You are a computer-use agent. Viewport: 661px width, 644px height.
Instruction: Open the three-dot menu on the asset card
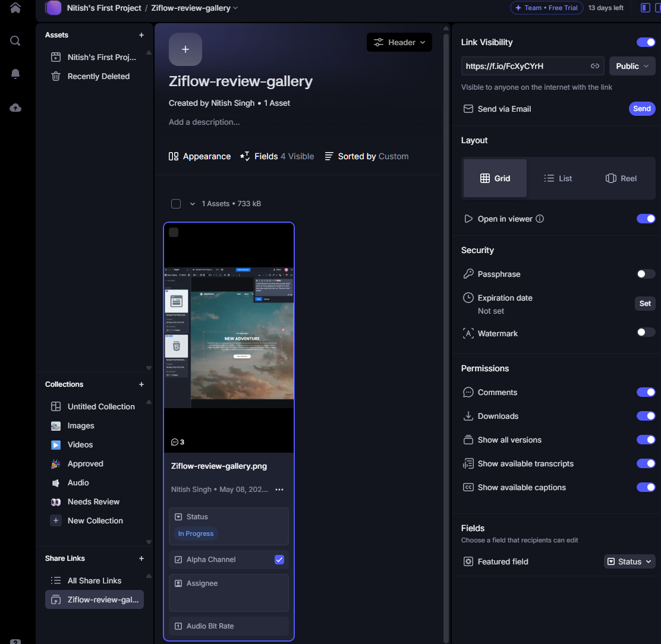279,490
